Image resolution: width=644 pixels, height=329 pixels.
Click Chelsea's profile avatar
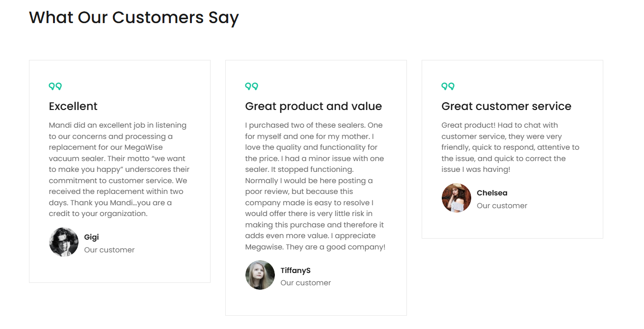456,198
